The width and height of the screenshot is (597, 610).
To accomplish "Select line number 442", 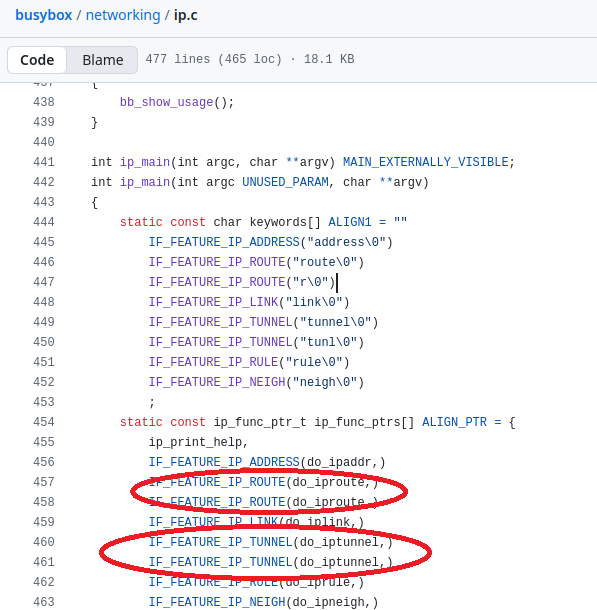I will (44, 182).
